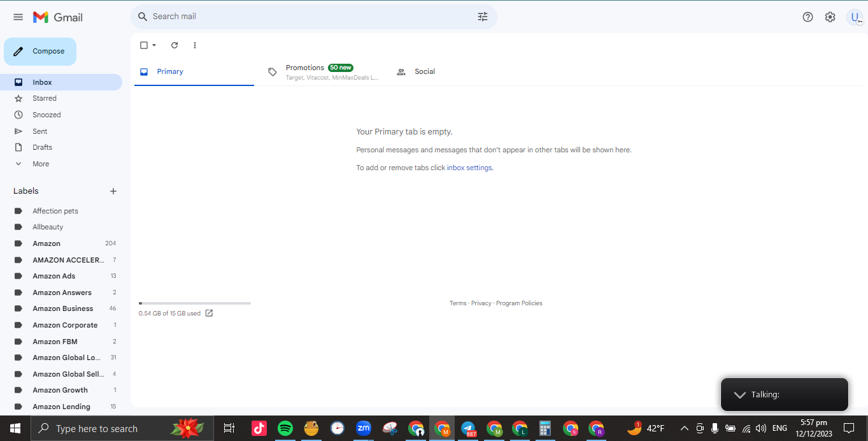Show search options filter icon
This screenshot has height=441, width=868.
(483, 17)
